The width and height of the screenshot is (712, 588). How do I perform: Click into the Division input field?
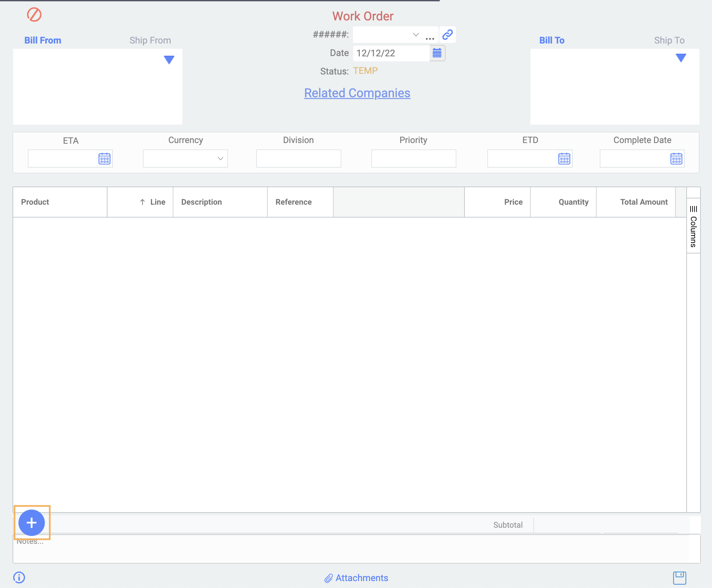298,159
